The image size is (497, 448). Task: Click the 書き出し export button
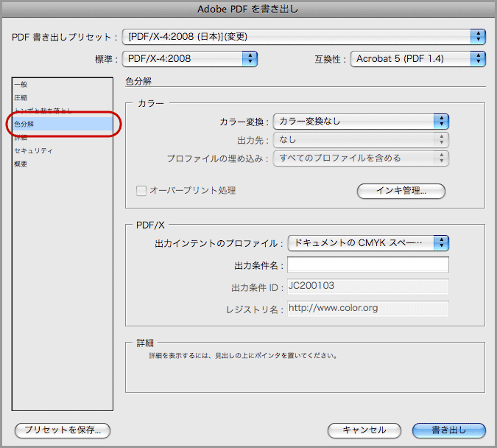(x=448, y=430)
